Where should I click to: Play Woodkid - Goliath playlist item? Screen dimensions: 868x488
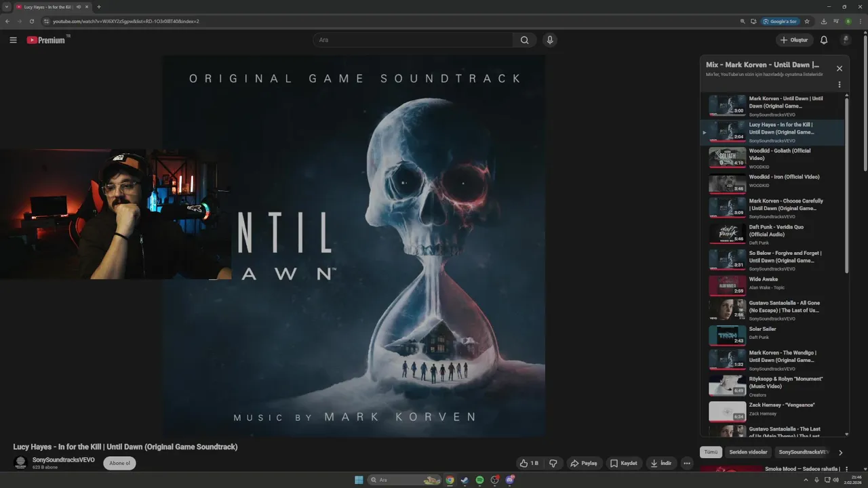[772, 157]
